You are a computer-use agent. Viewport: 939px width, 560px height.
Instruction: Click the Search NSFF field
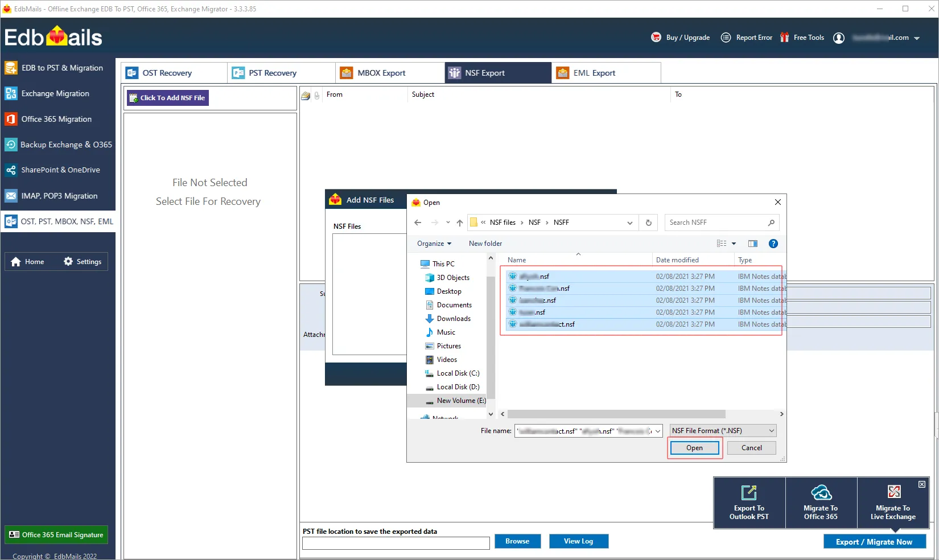[x=722, y=223]
